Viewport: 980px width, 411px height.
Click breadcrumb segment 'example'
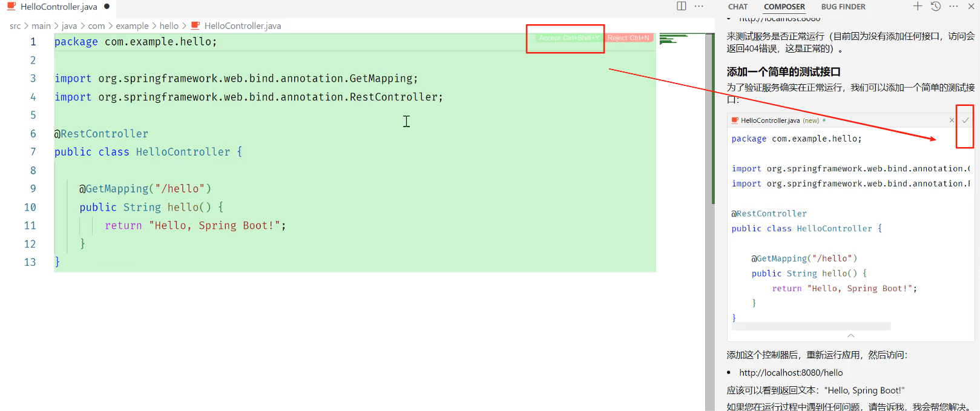point(132,26)
